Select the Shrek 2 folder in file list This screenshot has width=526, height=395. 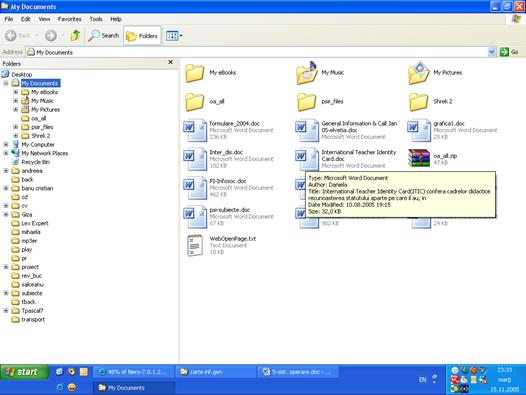431,102
